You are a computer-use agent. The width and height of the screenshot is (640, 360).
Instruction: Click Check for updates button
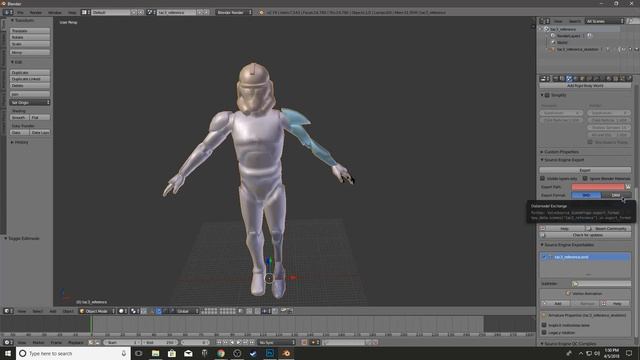[x=585, y=235]
